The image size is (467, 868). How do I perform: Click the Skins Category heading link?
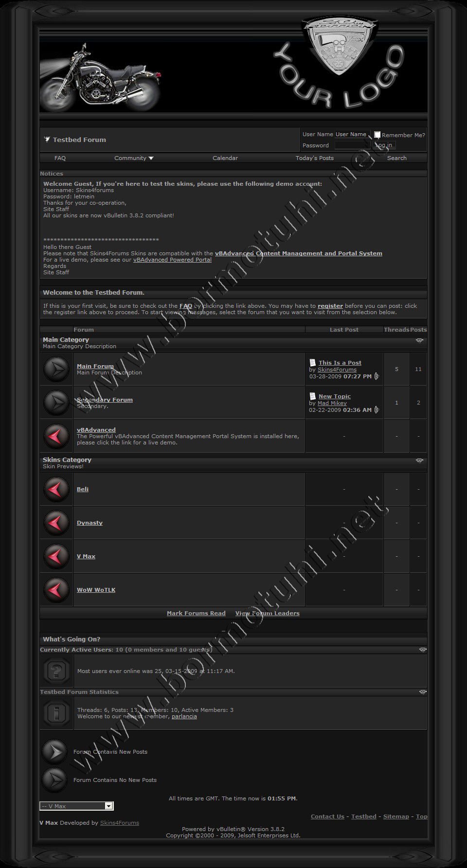[67, 460]
